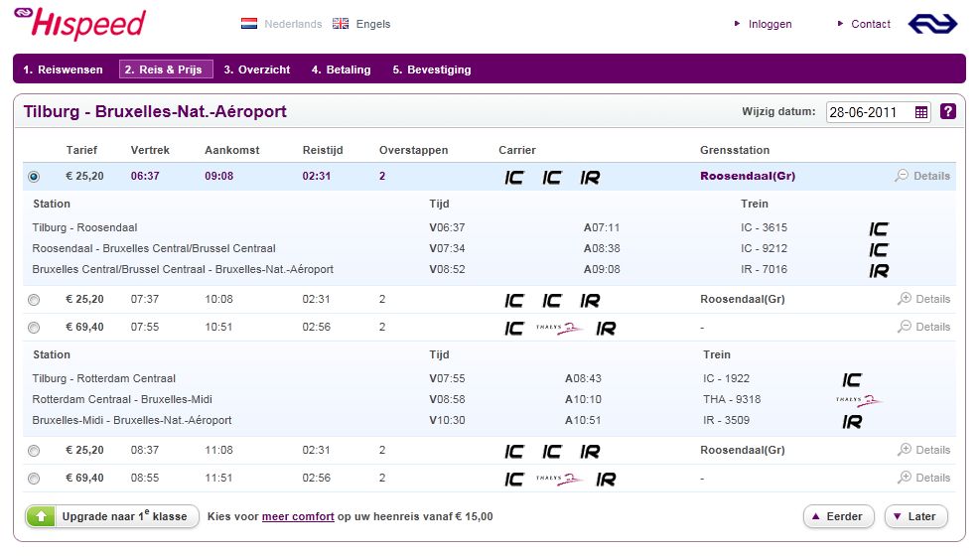Expand details for the 07:37 journey

point(923,299)
